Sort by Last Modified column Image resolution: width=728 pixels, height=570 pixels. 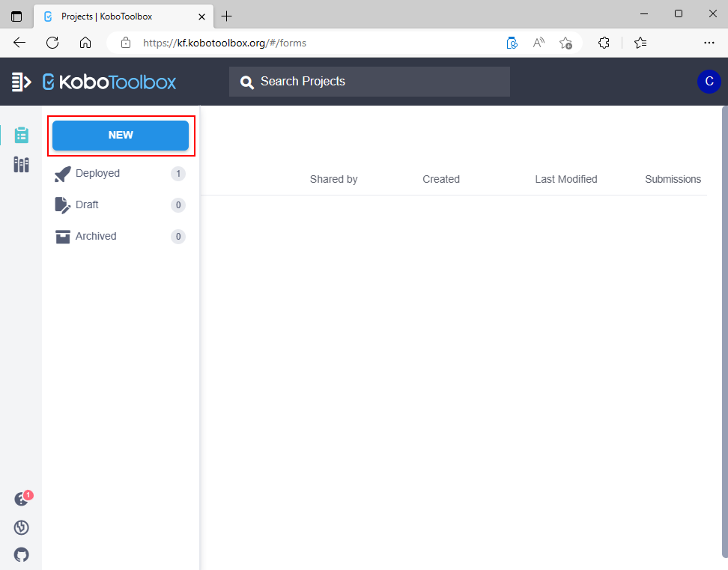565,179
